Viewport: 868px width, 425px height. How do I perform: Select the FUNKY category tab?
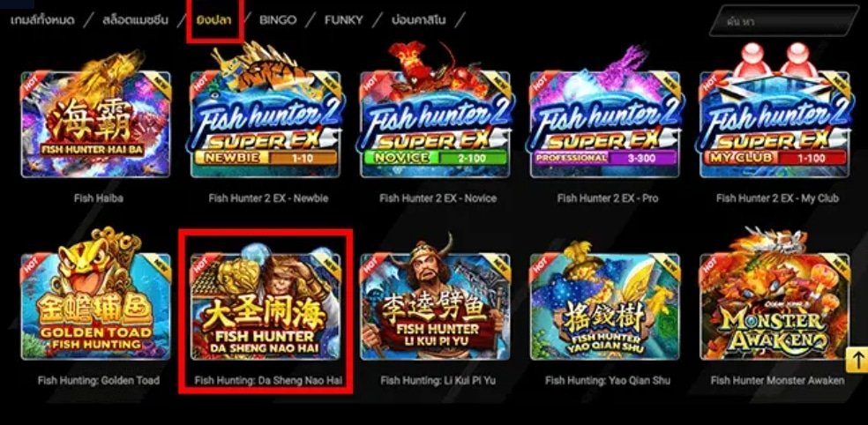tap(343, 20)
